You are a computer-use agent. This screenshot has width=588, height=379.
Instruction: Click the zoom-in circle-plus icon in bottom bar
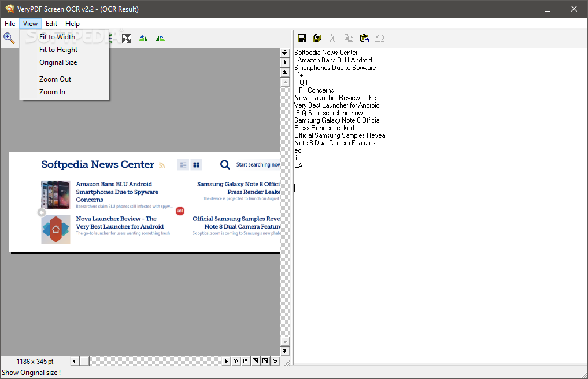coord(235,361)
